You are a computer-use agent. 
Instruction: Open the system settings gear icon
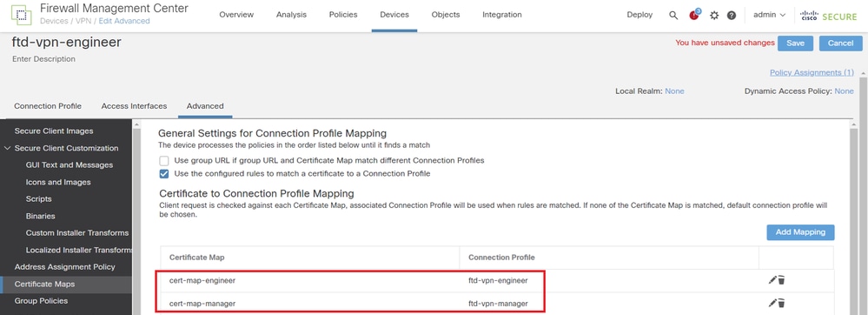(714, 16)
